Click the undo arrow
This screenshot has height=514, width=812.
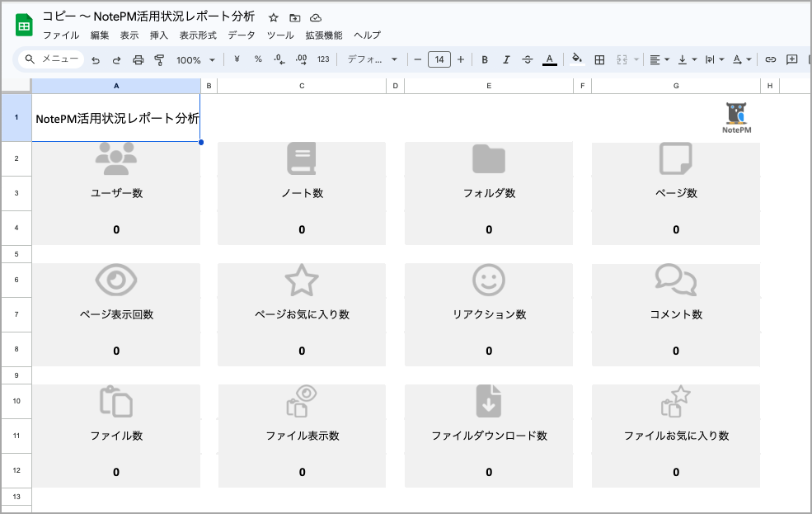pos(96,60)
